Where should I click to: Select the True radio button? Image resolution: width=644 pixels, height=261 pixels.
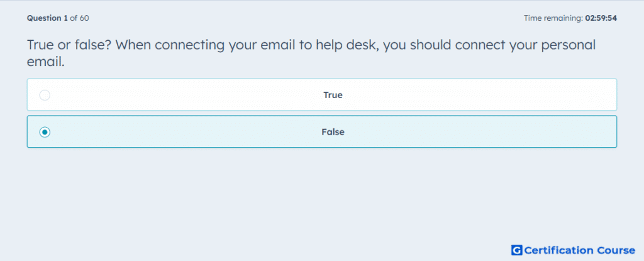[45, 95]
